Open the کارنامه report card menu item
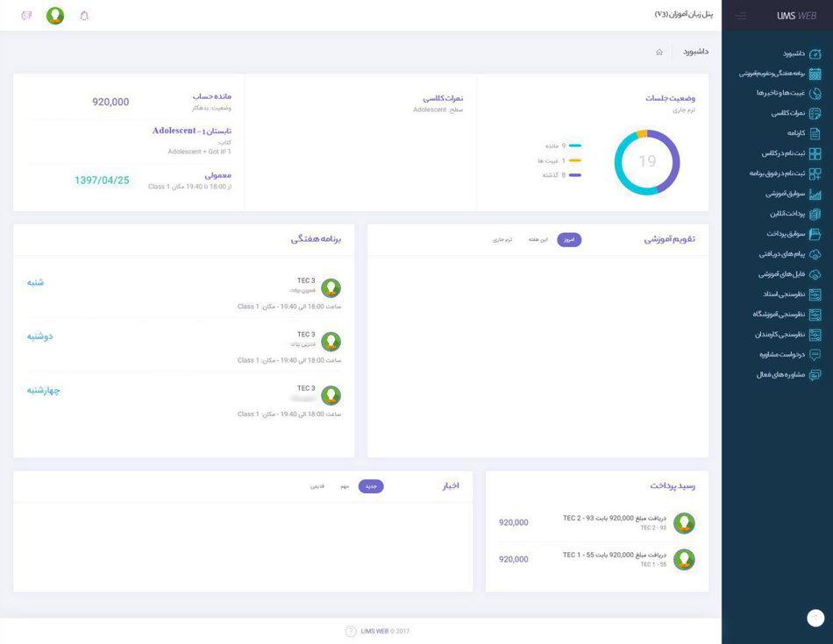Viewport: 833px width, 644px height. pos(804,133)
